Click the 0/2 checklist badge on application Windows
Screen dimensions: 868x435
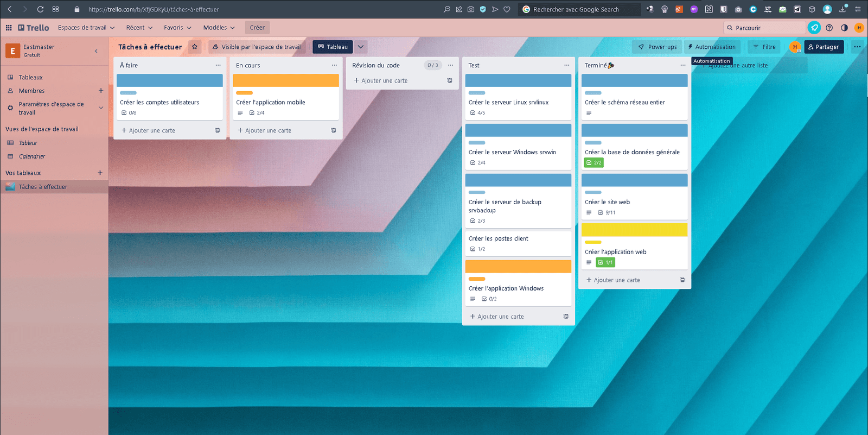coord(489,299)
